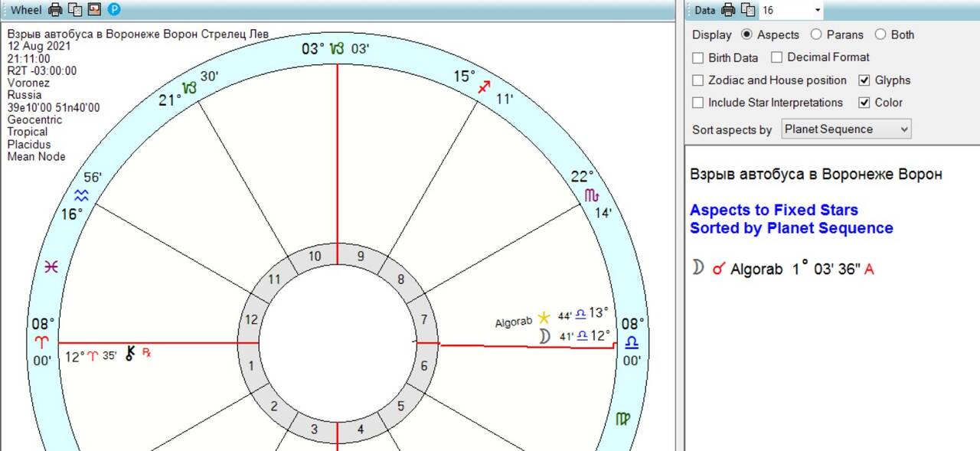Click the Capricorn glyph at 21° cusp

[189, 87]
